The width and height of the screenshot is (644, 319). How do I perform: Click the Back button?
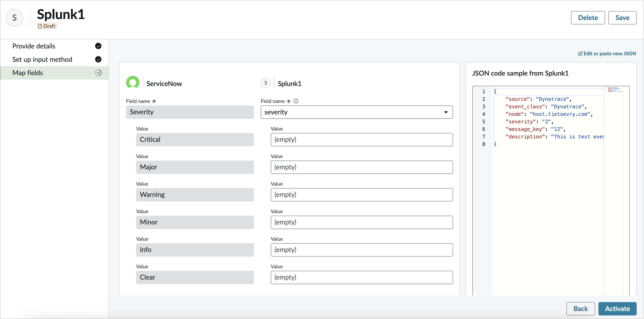[580, 309]
